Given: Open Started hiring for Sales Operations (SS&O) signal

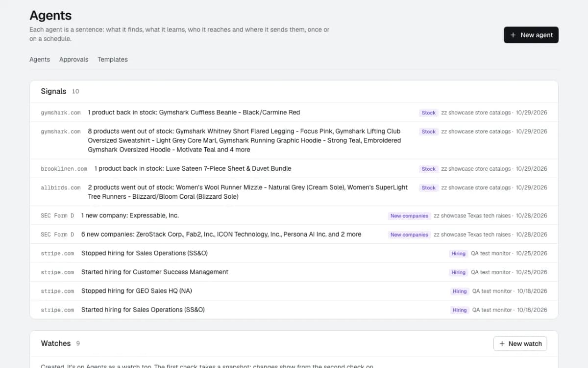Looking at the screenshot, I should coord(294,310).
